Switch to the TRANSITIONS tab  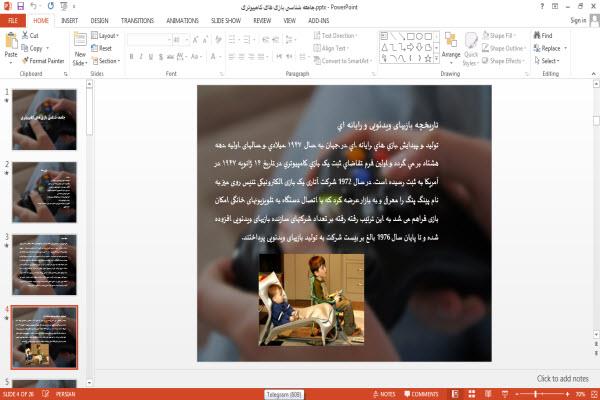coord(137,21)
